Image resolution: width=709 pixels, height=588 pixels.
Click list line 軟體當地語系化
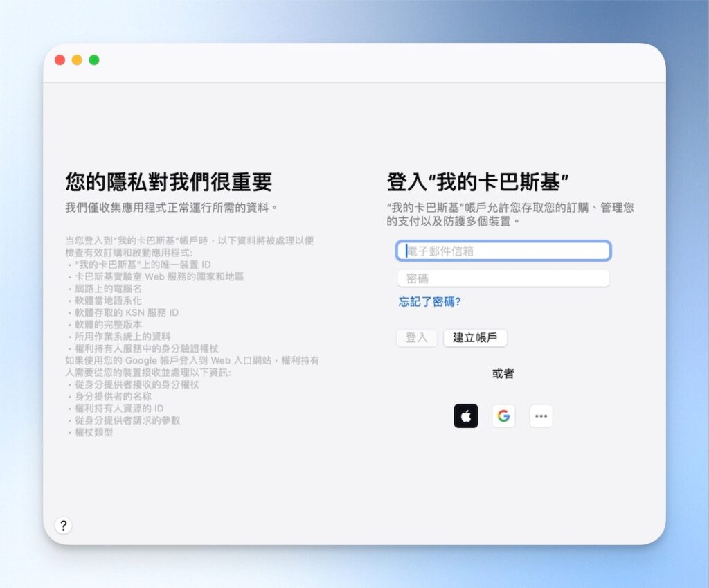pos(108,301)
